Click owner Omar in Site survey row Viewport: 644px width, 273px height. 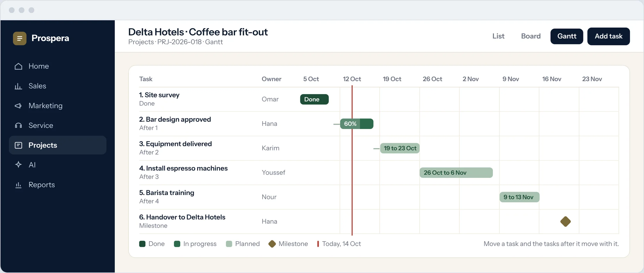[270, 99]
